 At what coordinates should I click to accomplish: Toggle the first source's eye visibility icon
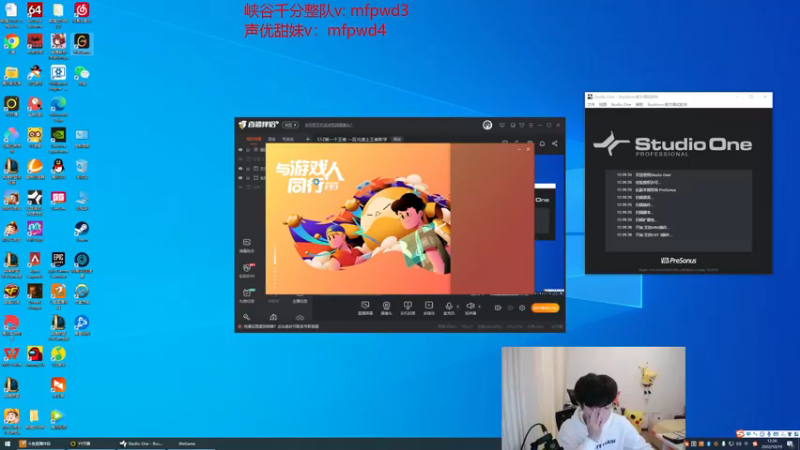240,150
